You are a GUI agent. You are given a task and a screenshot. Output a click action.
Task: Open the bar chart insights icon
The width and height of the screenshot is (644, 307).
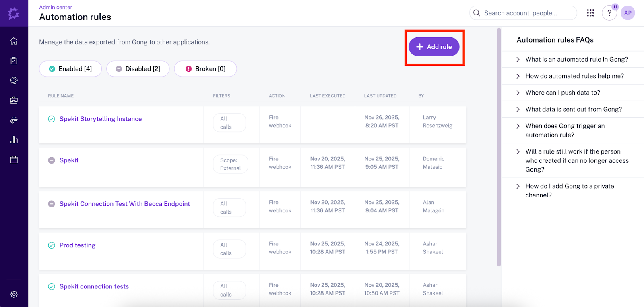coord(14,140)
